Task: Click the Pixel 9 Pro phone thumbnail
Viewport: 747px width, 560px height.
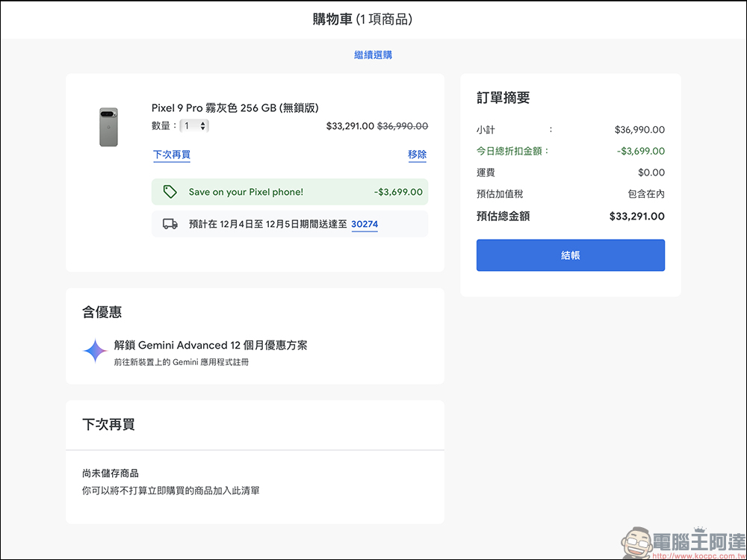Action: [108, 127]
